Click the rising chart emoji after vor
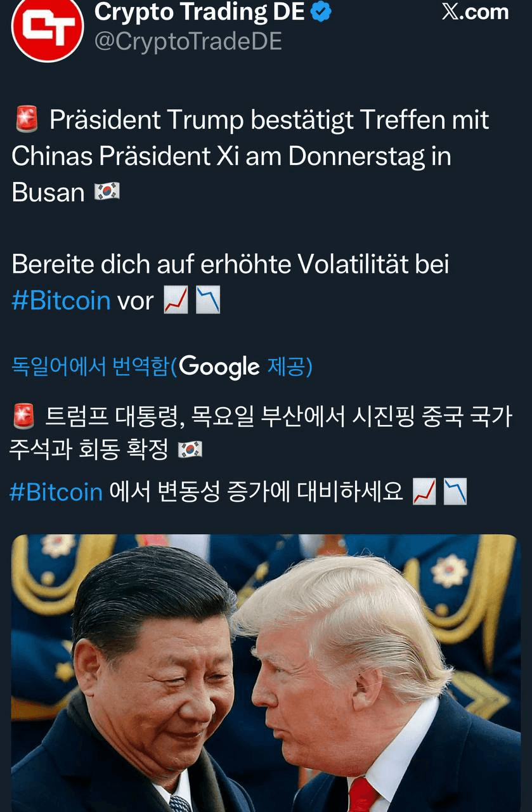Image resolution: width=532 pixels, height=812 pixels. [176, 300]
